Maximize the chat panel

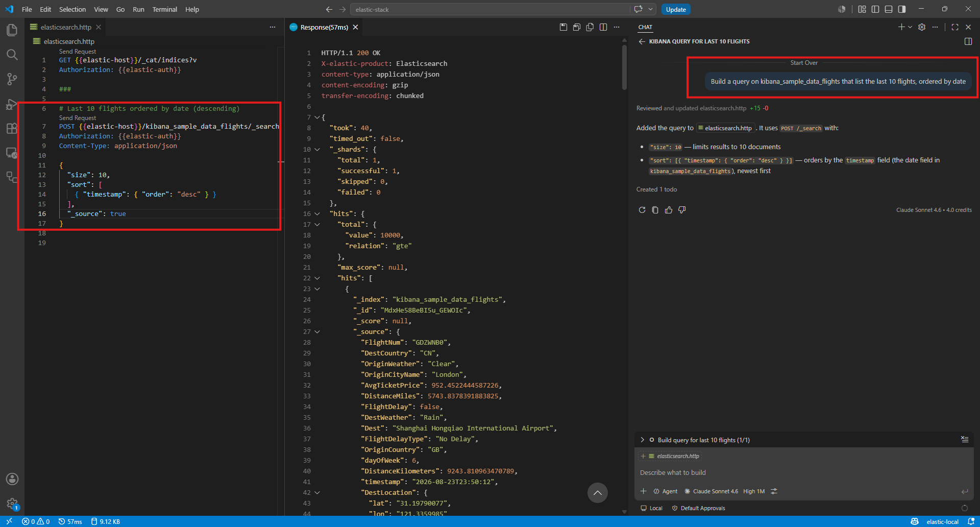tap(955, 27)
